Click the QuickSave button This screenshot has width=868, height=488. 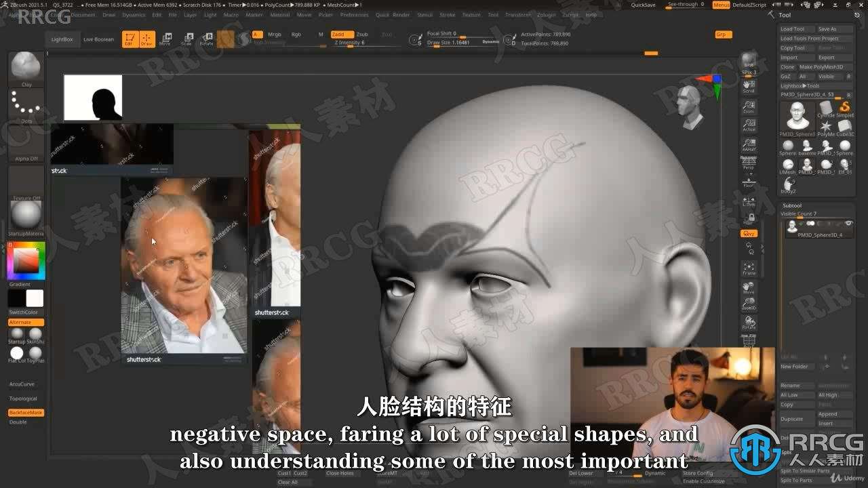(643, 5)
